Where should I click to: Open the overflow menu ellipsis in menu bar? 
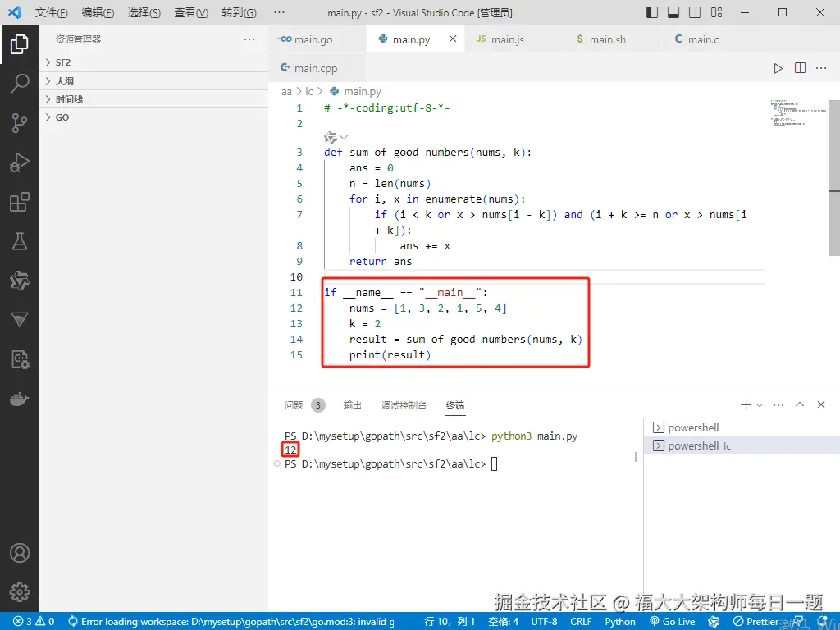pos(279,12)
